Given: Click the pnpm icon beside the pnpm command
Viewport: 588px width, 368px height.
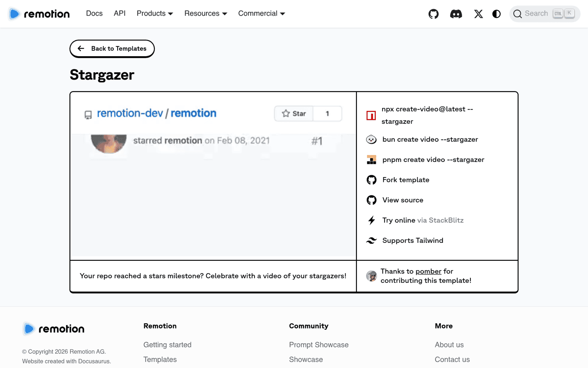Looking at the screenshot, I should coord(371,160).
